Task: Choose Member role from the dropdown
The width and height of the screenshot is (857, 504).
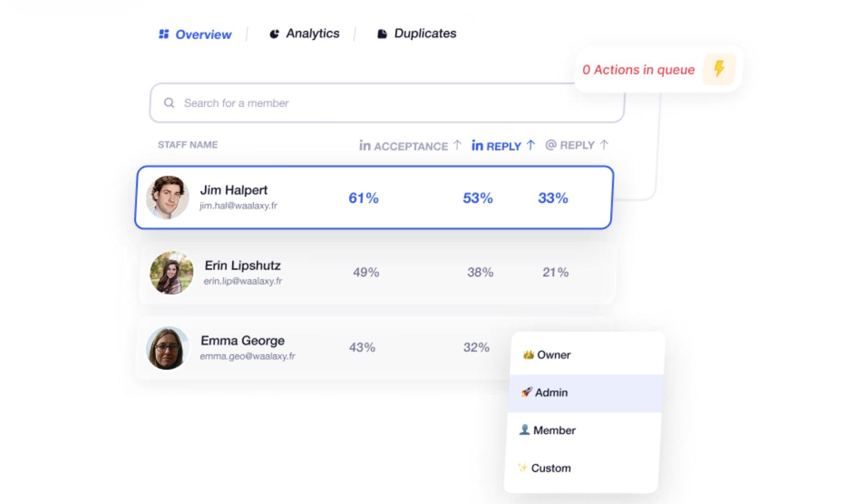Action: [583, 431]
